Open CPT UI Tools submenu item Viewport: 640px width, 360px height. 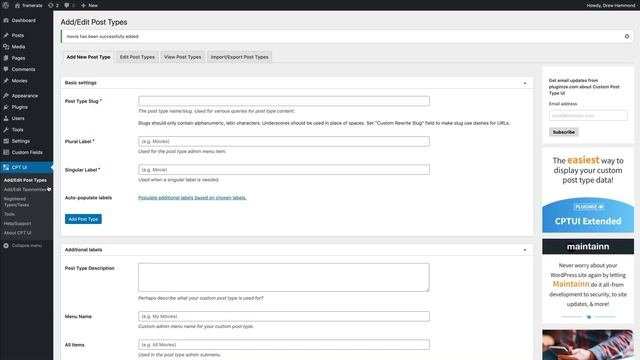click(x=9, y=214)
